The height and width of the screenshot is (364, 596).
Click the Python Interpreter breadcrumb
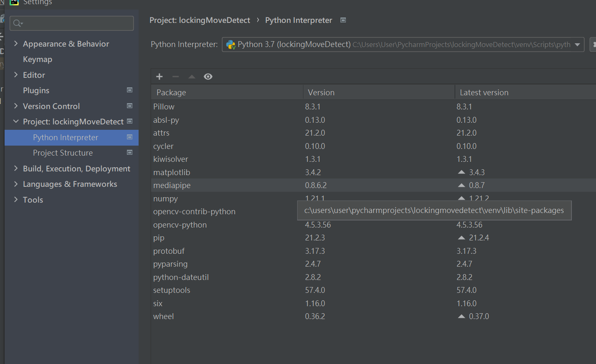coord(298,20)
